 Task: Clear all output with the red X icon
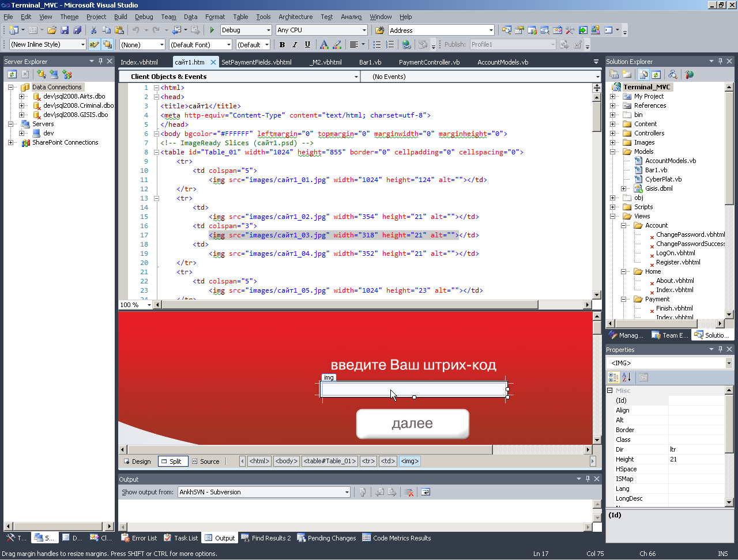409,492
